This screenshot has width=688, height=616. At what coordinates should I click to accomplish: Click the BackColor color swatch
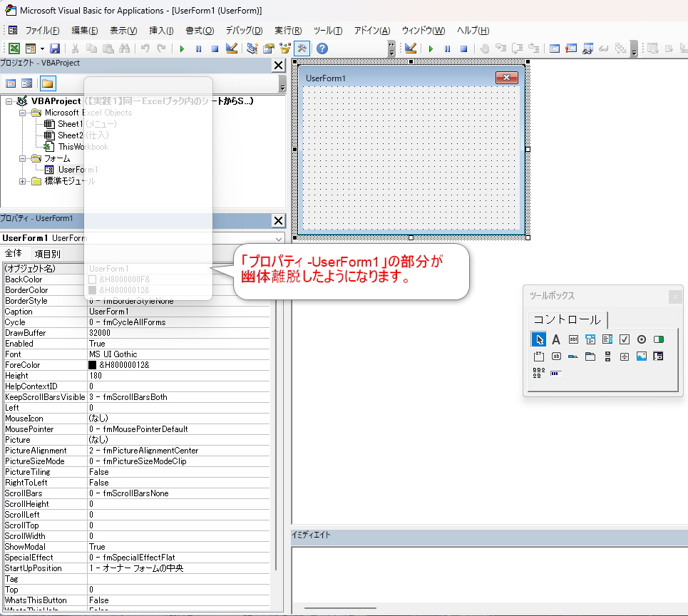[x=92, y=279]
